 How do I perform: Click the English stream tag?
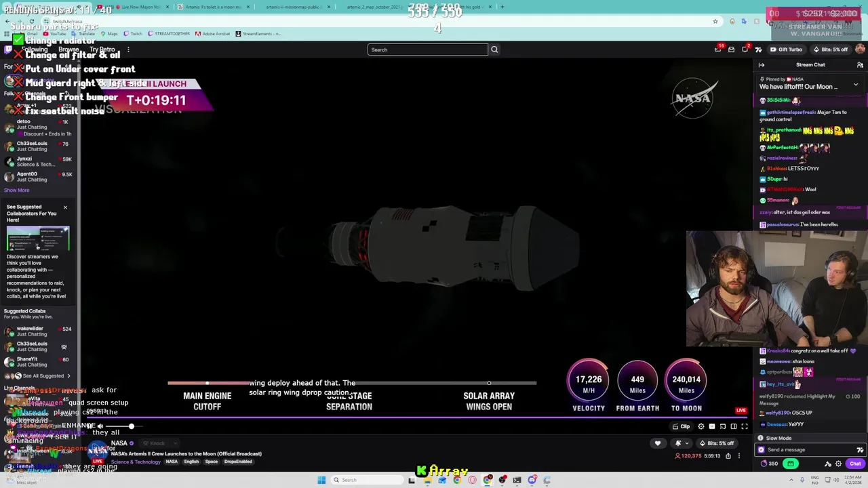(191, 462)
